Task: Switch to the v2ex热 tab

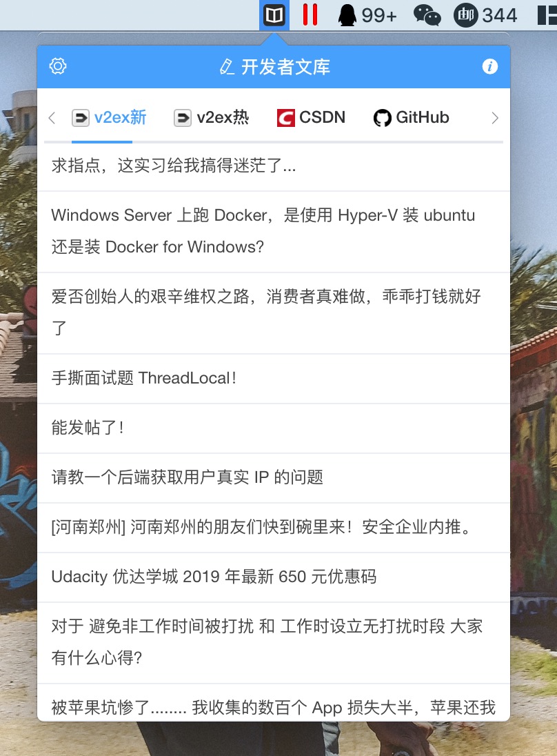Action: pos(211,117)
